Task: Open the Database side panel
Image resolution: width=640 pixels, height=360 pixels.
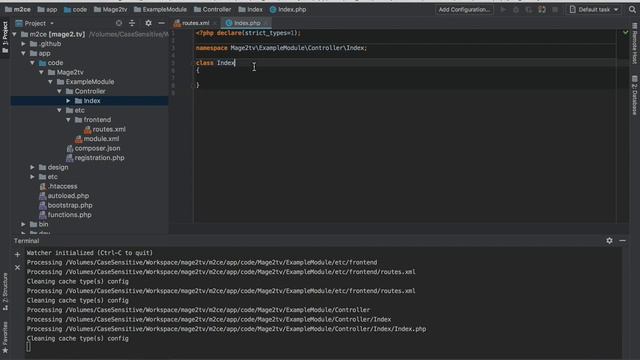Action: click(635, 95)
